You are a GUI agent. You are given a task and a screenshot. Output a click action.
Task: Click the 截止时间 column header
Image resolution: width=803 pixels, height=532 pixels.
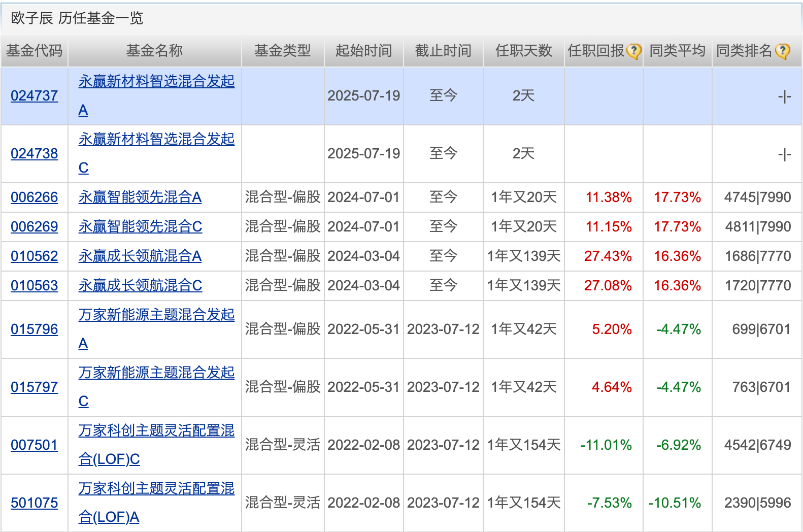point(443,51)
